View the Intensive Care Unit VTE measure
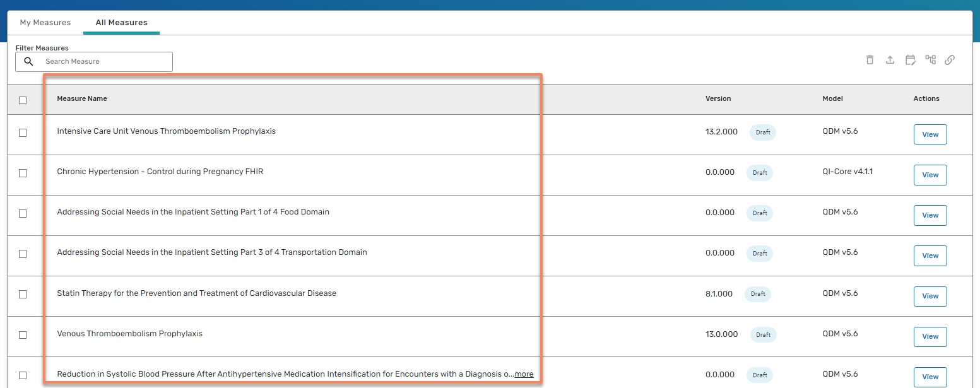 pyautogui.click(x=930, y=134)
